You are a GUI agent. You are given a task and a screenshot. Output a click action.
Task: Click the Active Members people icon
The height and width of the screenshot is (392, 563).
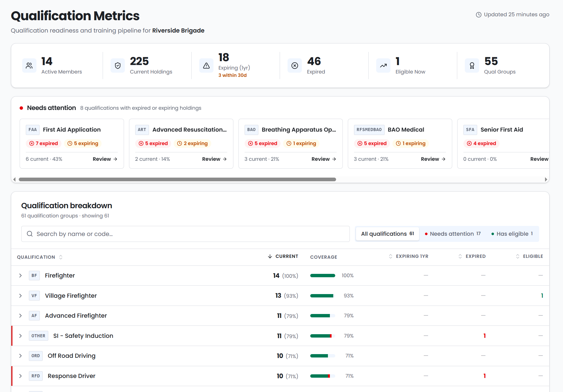(29, 66)
